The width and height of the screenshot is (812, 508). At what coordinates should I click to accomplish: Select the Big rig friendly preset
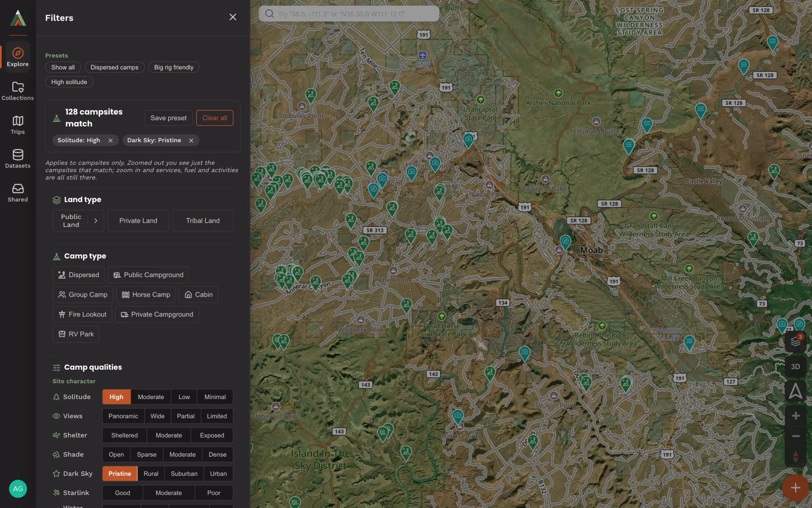(x=174, y=67)
